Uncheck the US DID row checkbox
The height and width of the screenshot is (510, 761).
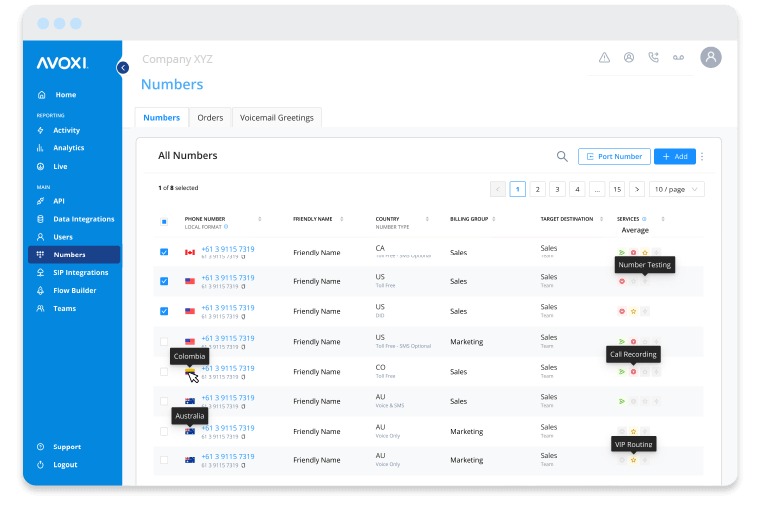pyautogui.click(x=164, y=311)
